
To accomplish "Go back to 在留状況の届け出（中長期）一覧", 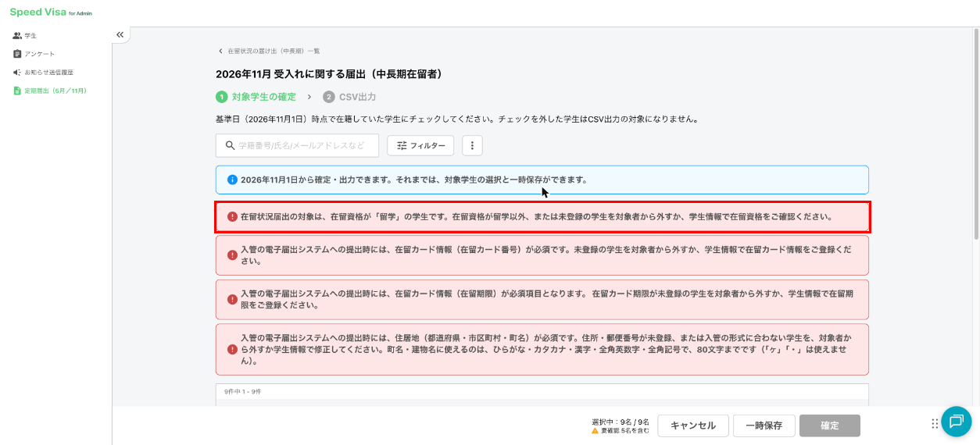I will click(x=274, y=51).
